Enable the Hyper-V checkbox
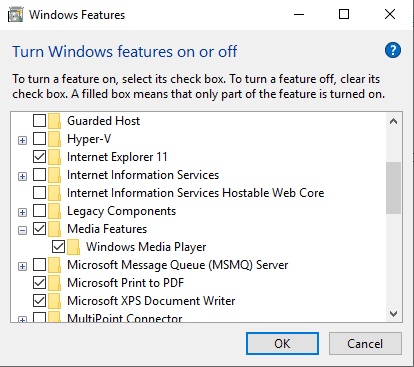414x367 pixels. [39, 139]
